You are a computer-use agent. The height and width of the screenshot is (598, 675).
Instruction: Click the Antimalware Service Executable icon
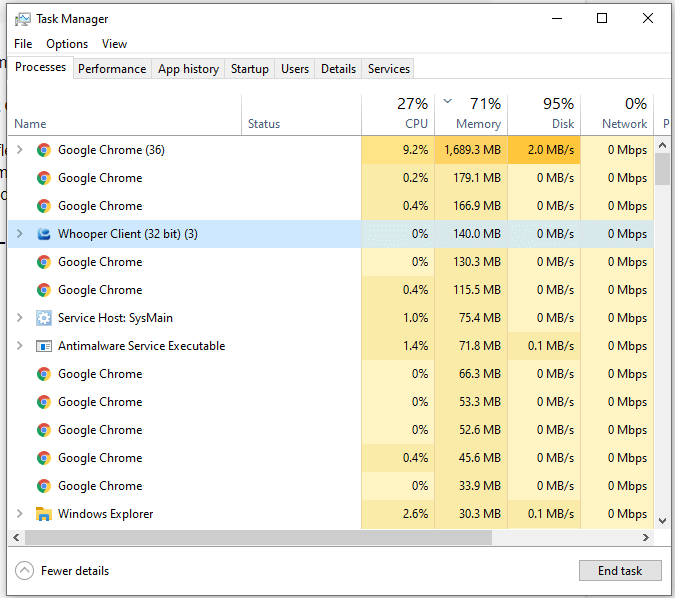tap(43, 346)
